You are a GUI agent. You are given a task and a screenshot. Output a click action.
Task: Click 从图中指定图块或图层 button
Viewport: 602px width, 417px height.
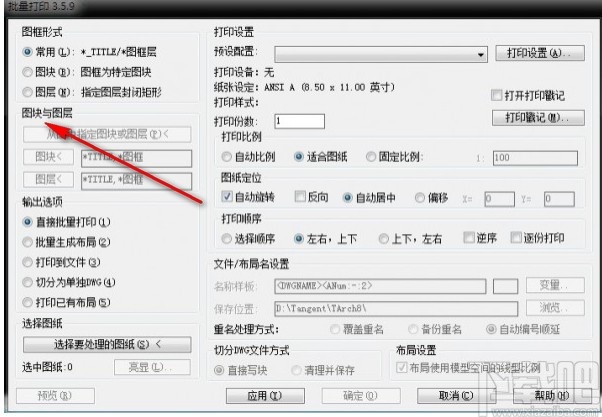pyautogui.click(x=107, y=134)
